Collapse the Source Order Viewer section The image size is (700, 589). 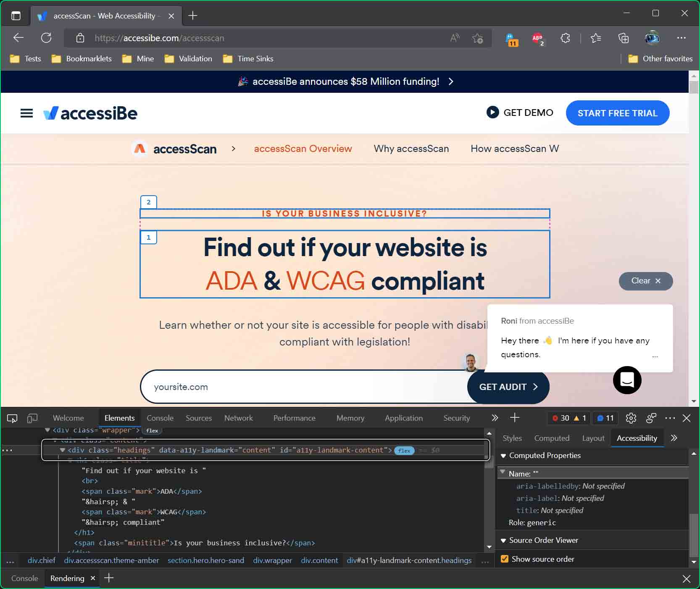click(x=503, y=541)
